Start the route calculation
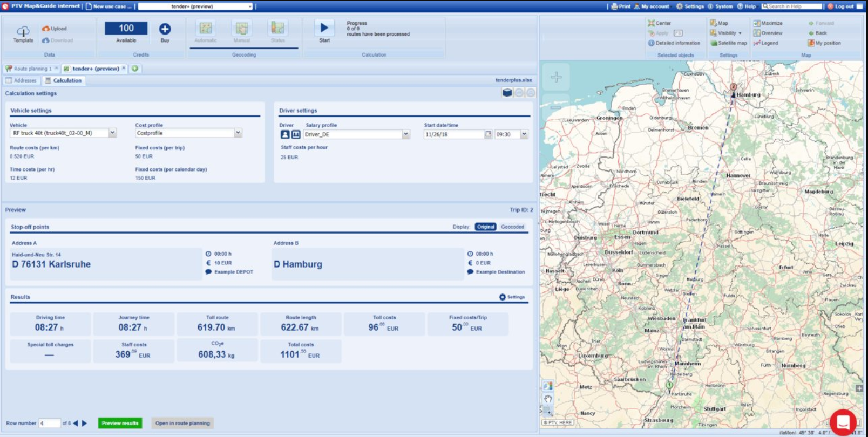The width and height of the screenshot is (868, 437). [324, 28]
